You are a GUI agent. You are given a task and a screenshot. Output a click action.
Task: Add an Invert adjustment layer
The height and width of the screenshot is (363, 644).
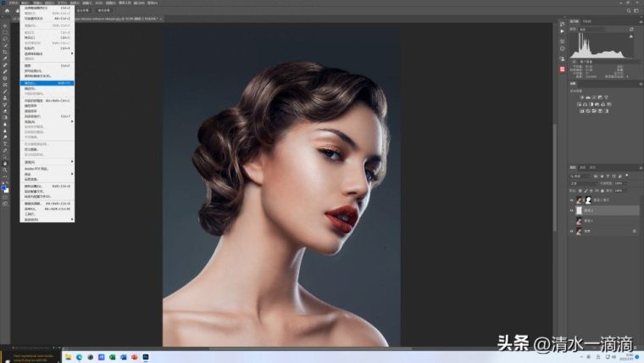[x=582, y=111]
